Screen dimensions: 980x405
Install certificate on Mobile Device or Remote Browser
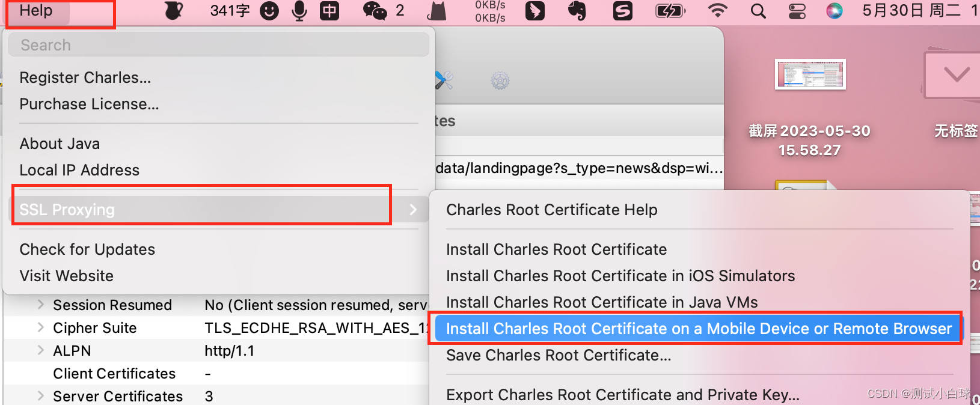tap(698, 329)
